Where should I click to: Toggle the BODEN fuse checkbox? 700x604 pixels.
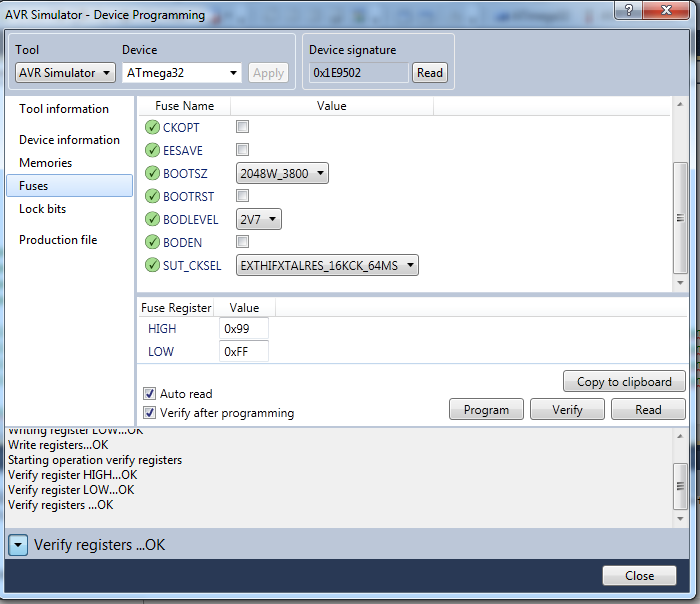(x=242, y=242)
